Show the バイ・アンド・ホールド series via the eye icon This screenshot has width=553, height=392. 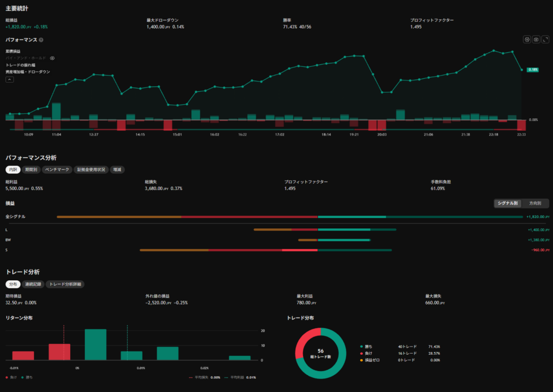[x=52, y=58]
